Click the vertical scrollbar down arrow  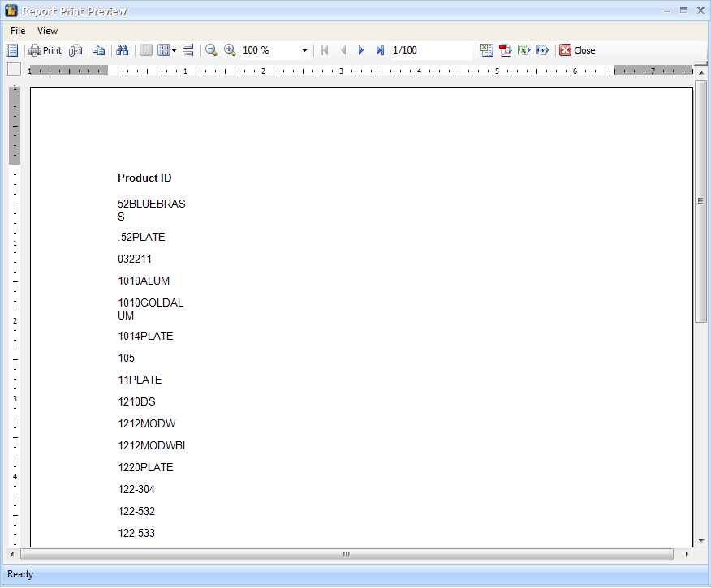[x=701, y=540]
